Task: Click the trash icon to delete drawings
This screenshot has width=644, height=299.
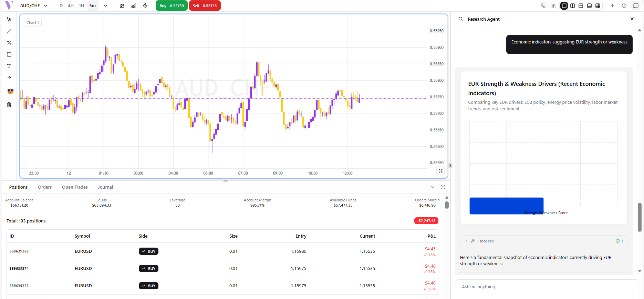Action: (9, 105)
